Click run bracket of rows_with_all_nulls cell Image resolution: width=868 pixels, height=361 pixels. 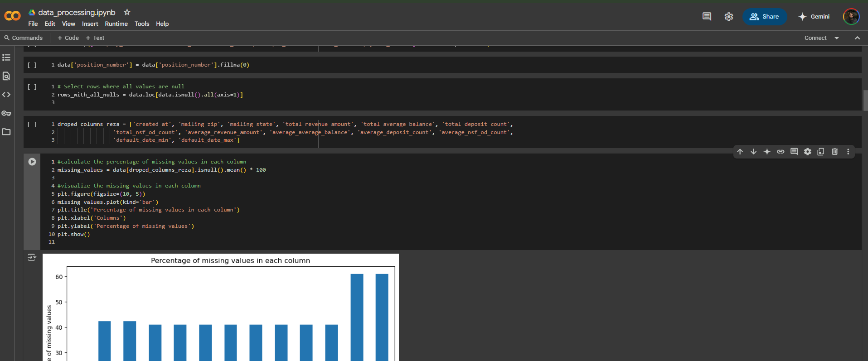32,87
